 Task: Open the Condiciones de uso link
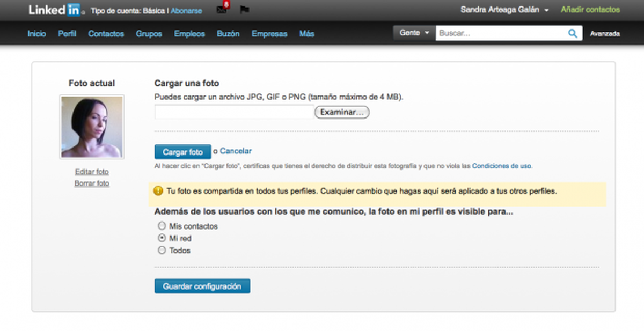(501, 166)
